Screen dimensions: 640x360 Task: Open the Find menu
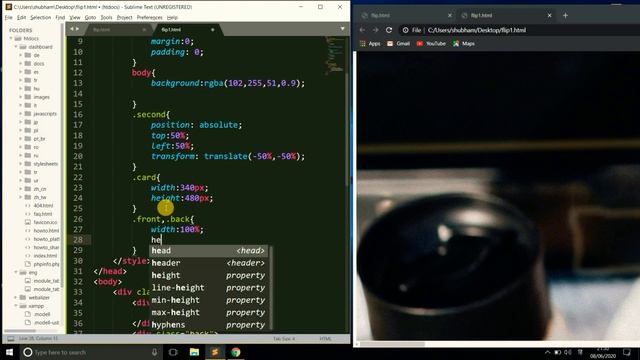tap(60, 18)
